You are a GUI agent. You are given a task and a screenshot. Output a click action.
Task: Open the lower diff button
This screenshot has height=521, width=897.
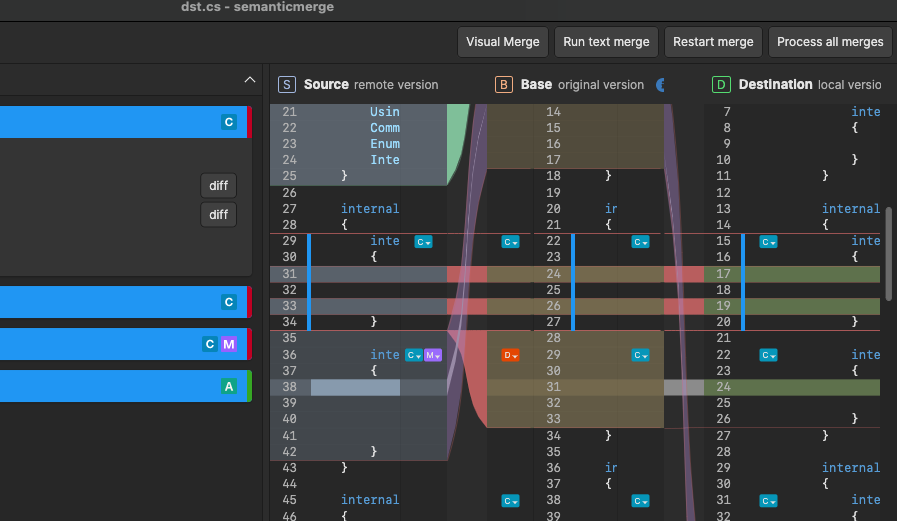click(219, 214)
